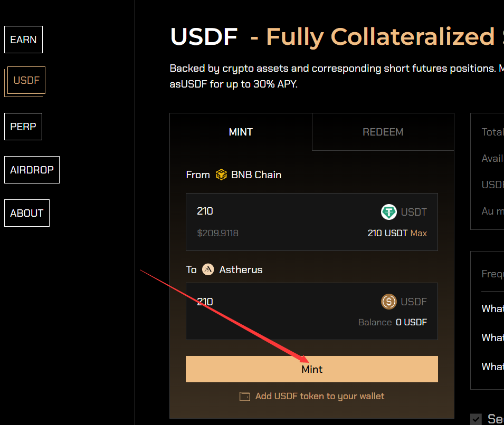Open the EARN menu item

[23, 40]
